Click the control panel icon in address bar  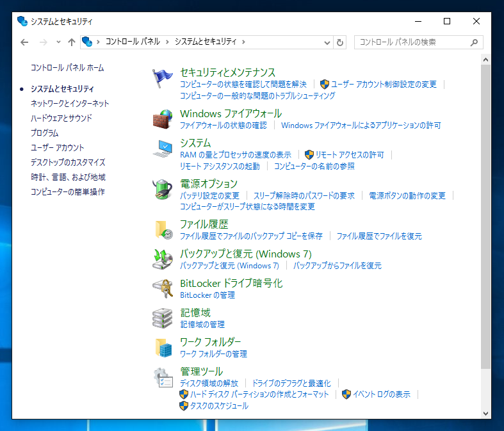87,42
